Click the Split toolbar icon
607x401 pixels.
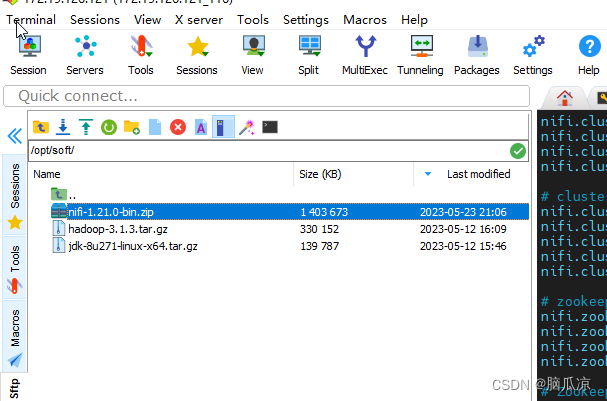click(309, 55)
